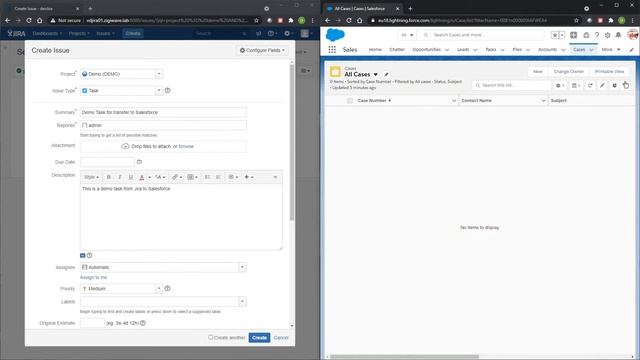Click the Original Estimate help icon
Viewport: 640px width, 360px height.
click(143, 323)
